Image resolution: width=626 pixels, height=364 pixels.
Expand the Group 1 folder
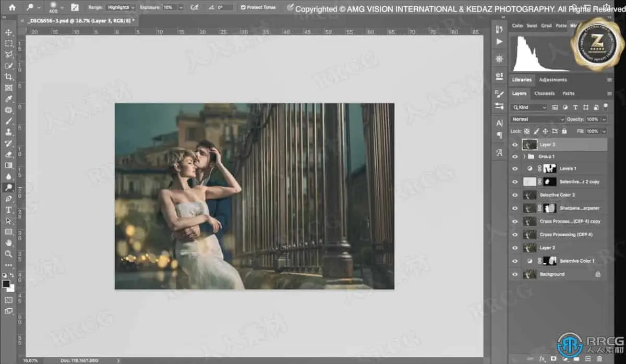click(x=524, y=156)
